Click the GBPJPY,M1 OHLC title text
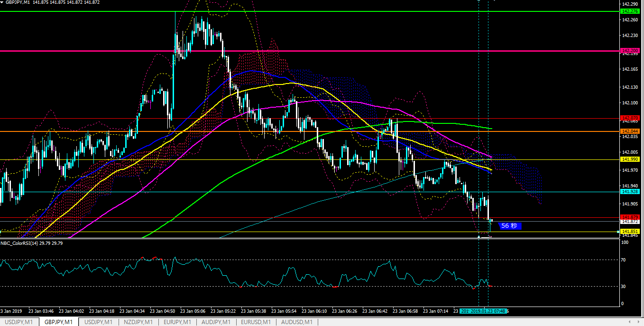 click(x=53, y=2)
